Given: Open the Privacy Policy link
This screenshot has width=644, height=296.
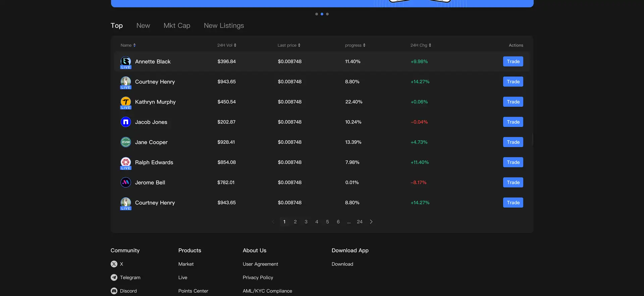Looking at the screenshot, I should click(258, 278).
